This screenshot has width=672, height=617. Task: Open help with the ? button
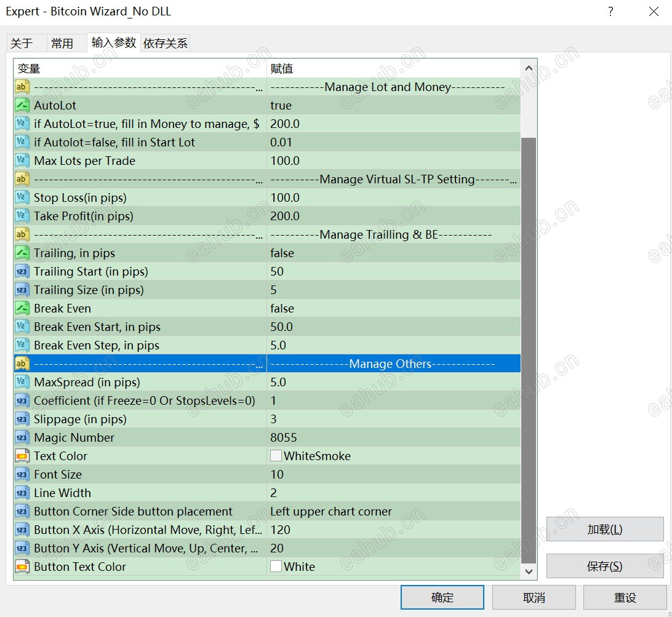click(610, 12)
